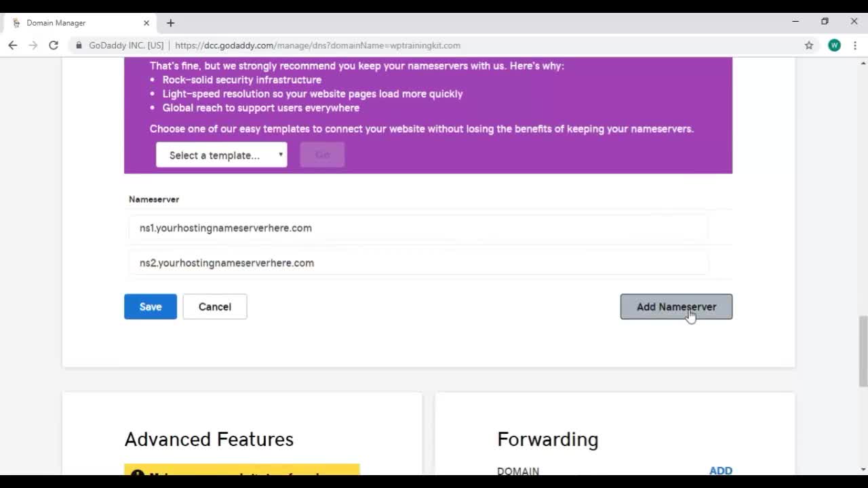This screenshot has width=868, height=488.
Task: Click the Go button beside template
Action: pyautogui.click(x=322, y=155)
